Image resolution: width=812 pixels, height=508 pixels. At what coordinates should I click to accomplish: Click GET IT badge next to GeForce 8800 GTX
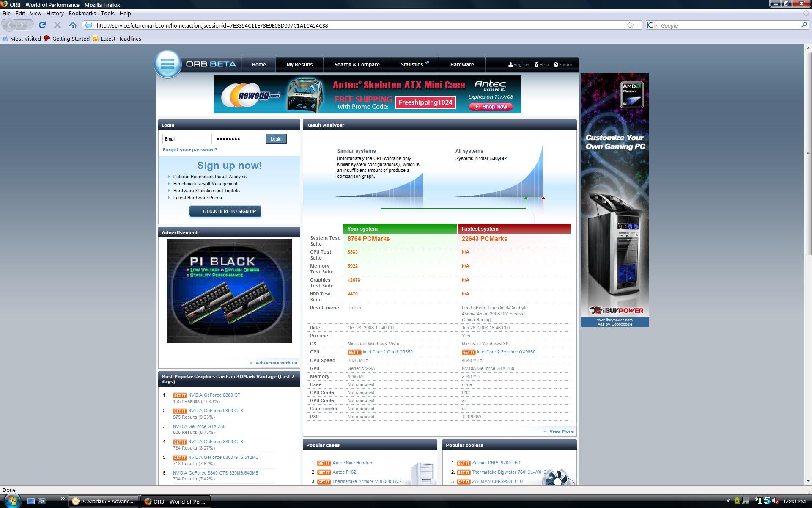point(180,442)
